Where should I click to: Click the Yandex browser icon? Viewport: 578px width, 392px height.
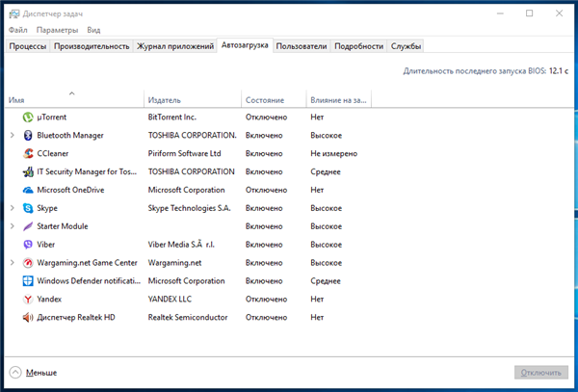[x=28, y=300]
